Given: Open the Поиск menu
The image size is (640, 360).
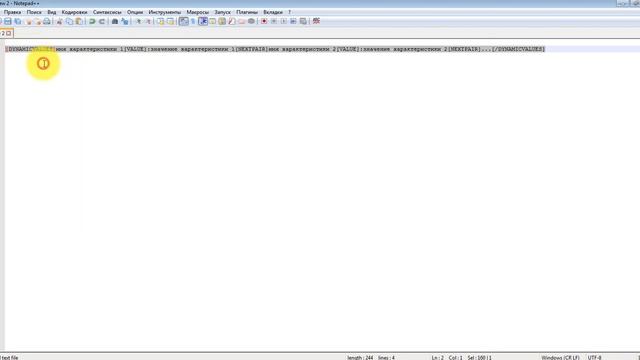Looking at the screenshot, I should [34, 12].
